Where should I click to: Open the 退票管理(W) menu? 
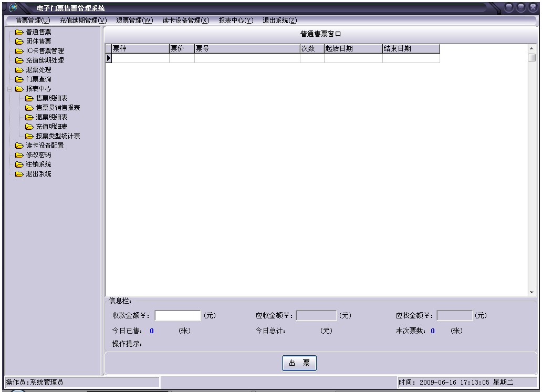click(134, 20)
